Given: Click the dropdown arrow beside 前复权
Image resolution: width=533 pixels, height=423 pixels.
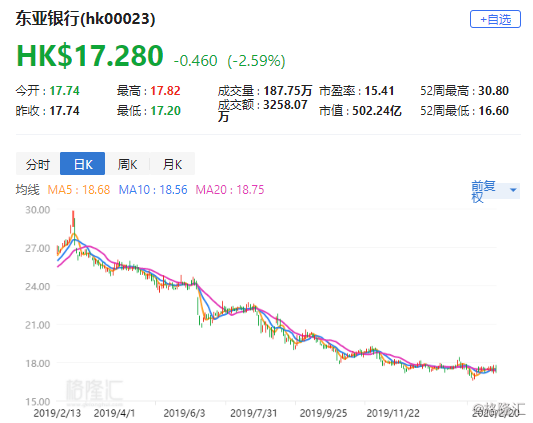Looking at the screenshot, I should pos(513,190).
